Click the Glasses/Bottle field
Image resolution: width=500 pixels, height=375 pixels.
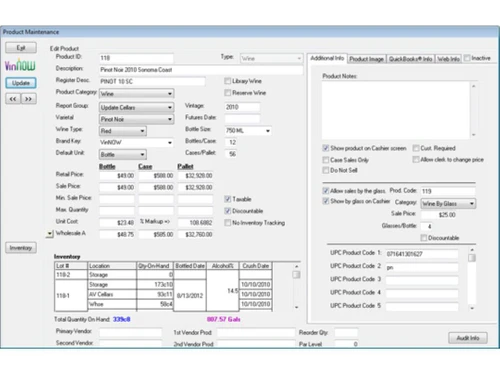[x=427, y=227]
